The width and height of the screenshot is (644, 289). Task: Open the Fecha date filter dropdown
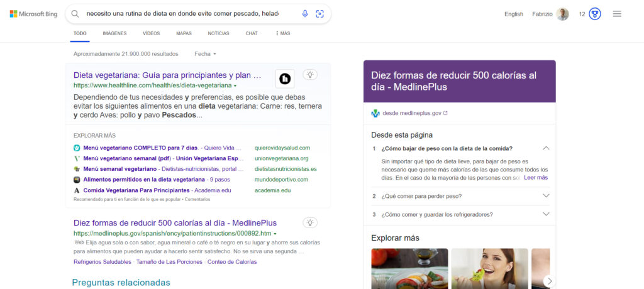click(x=206, y=54)
